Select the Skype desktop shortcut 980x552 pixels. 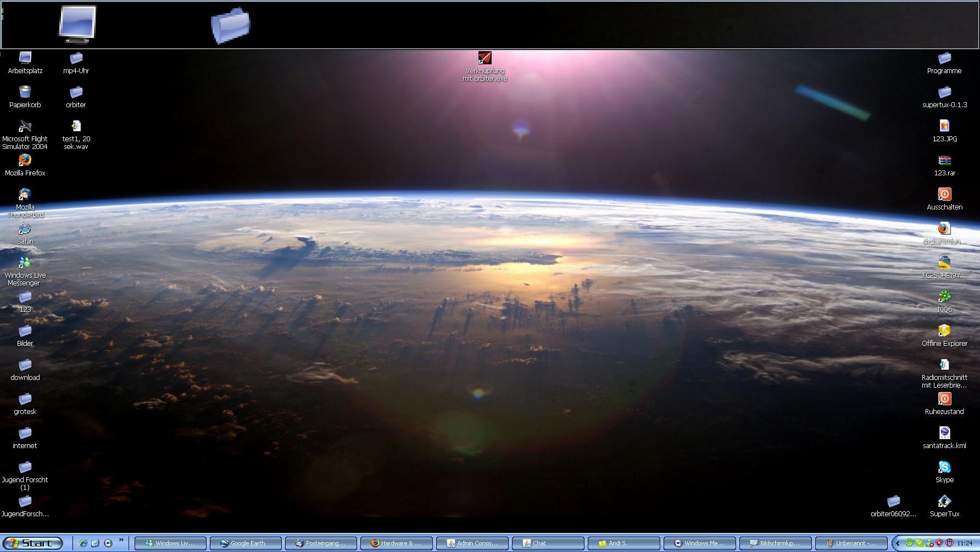944,467
